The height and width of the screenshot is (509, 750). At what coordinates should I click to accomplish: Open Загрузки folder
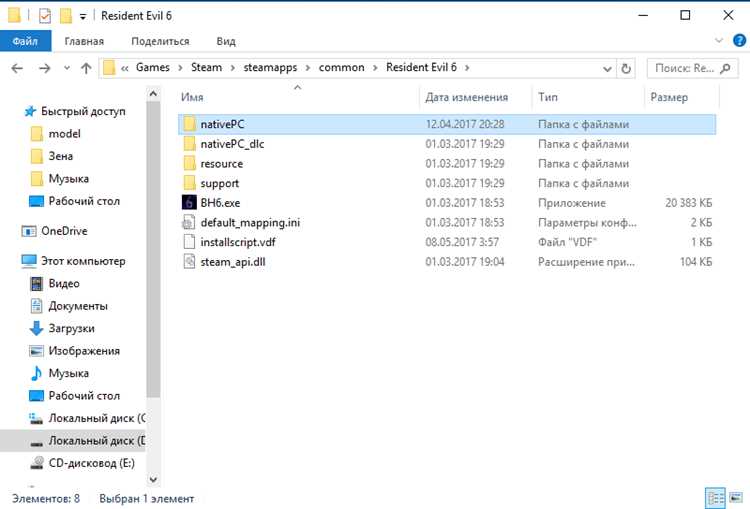tap(62, 329)
